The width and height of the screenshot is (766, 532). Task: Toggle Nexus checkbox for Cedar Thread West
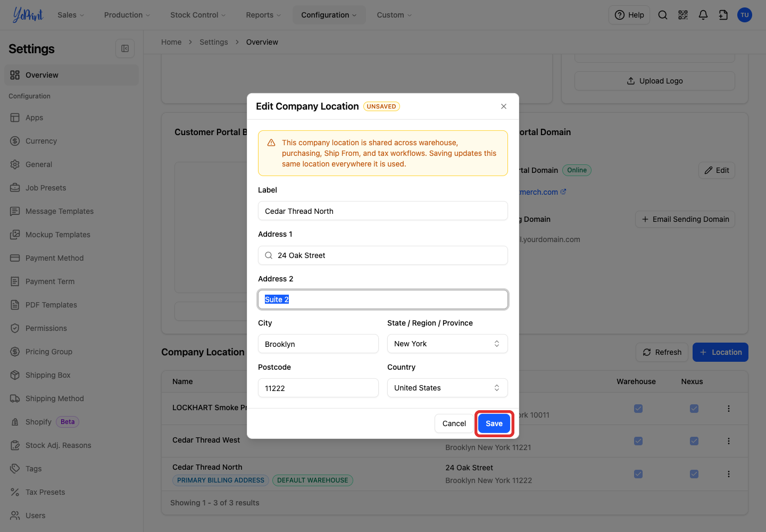(x=694, y=441)
